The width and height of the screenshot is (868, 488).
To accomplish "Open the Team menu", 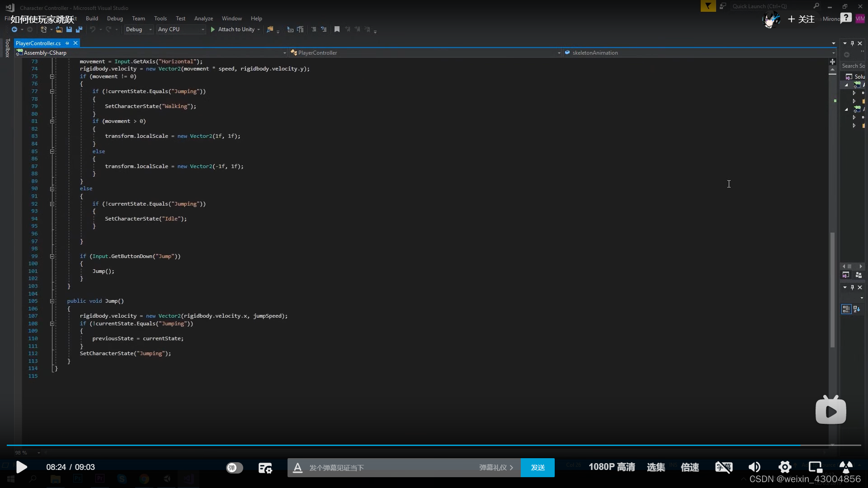I will coord(138,19).
